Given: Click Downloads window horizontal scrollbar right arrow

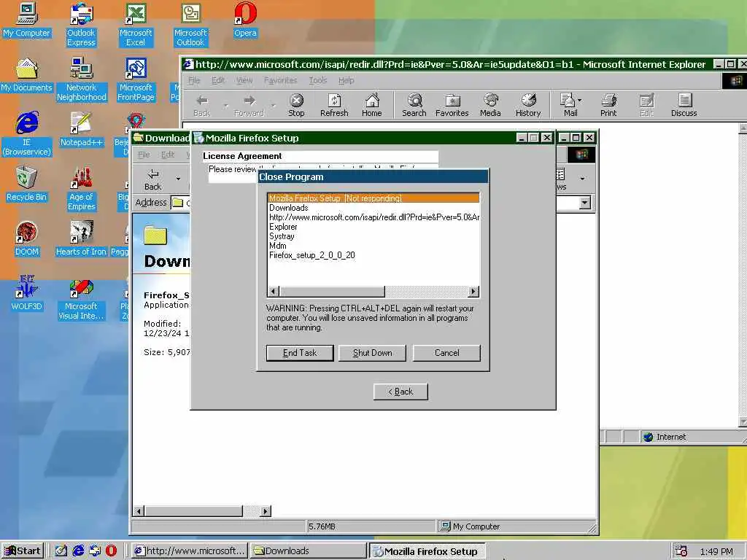Looking at the screenshot, I should point(266,511).
